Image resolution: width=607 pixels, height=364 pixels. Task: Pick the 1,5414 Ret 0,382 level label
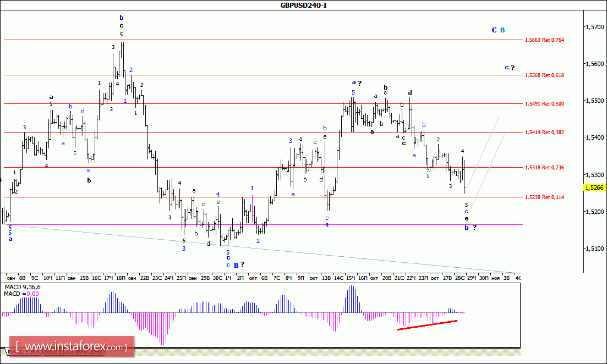[544, 132]
